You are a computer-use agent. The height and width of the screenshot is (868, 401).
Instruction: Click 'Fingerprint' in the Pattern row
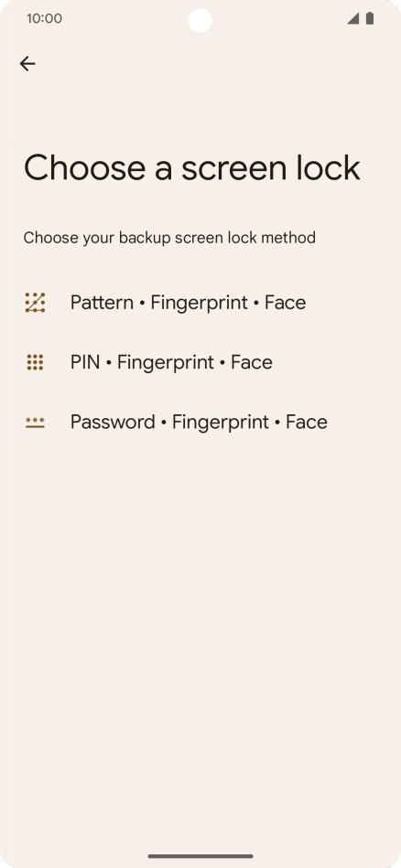point(199,303)
